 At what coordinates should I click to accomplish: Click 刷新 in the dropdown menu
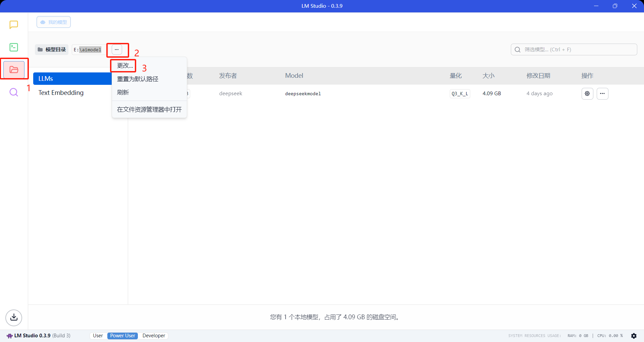123,93
